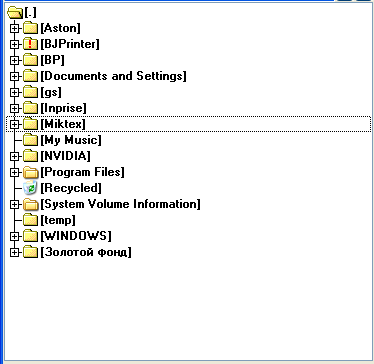374x364 pixels.
Task: Expand the Documents and Settings node
Action: pyautogui.click(x=14, y=76)
